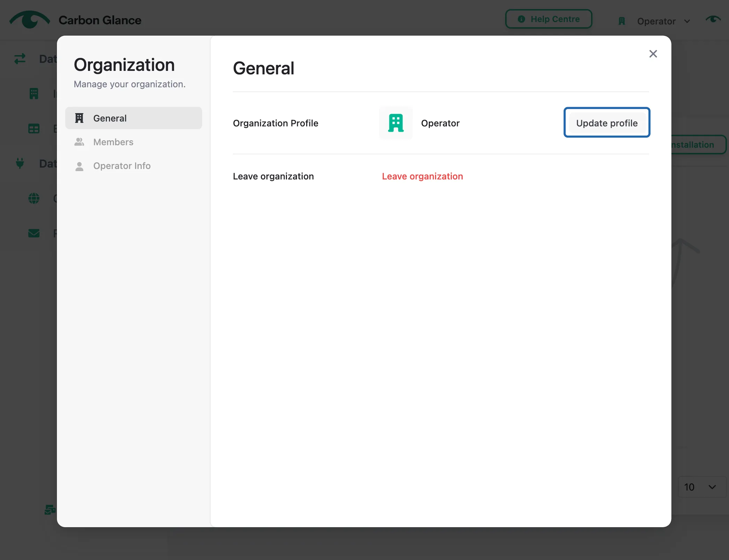
Task: Click the person icon beside Operator Info
Action: pos(79,166)
